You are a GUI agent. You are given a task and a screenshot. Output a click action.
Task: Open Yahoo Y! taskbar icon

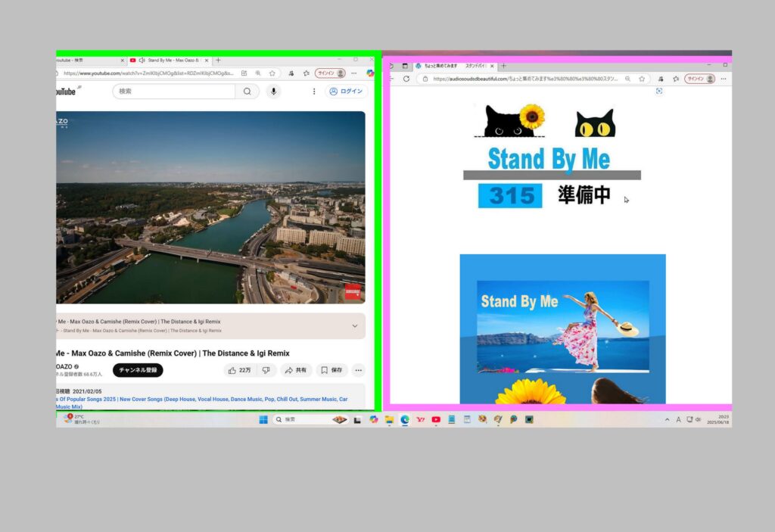coord(421,420)
